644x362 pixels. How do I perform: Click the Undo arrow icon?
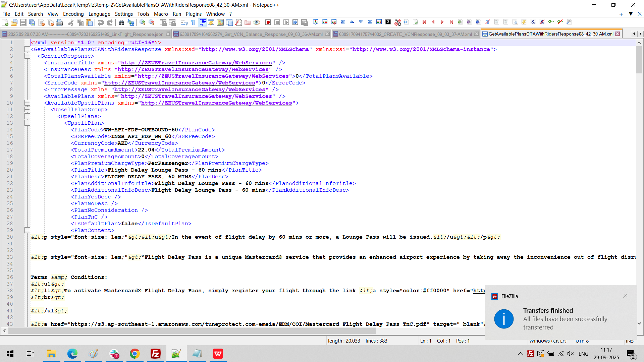coord(101,22)
